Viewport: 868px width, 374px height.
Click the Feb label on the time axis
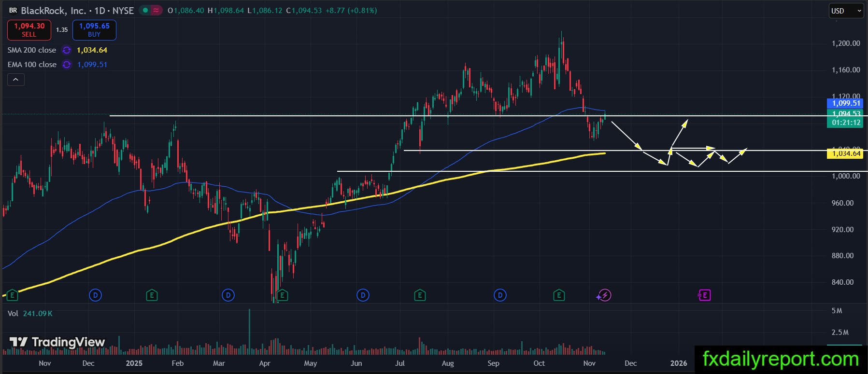tap(178, 363)
